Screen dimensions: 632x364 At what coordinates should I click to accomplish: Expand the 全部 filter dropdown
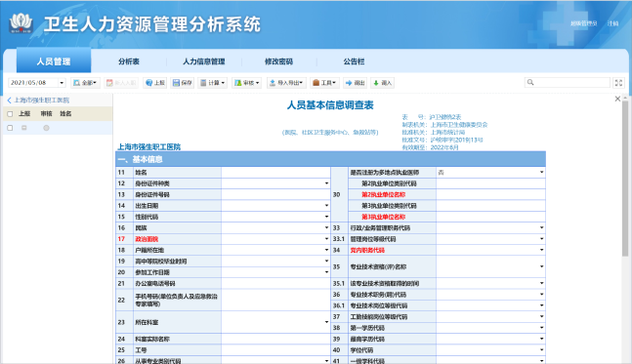[x=85, y=83]
